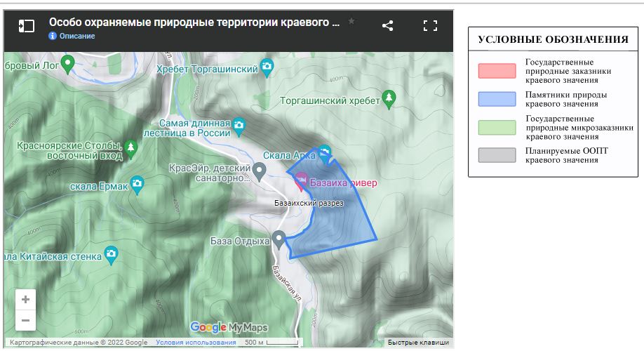This screenshot has height=351, width=644.
Task: Click the Китайская стенка camera marker
Action: tap(111, 255)
